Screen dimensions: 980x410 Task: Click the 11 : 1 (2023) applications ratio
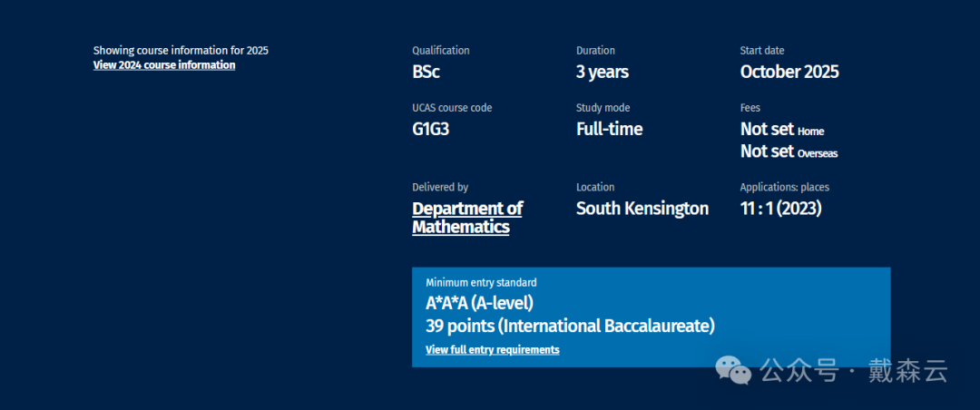[781, 209]
